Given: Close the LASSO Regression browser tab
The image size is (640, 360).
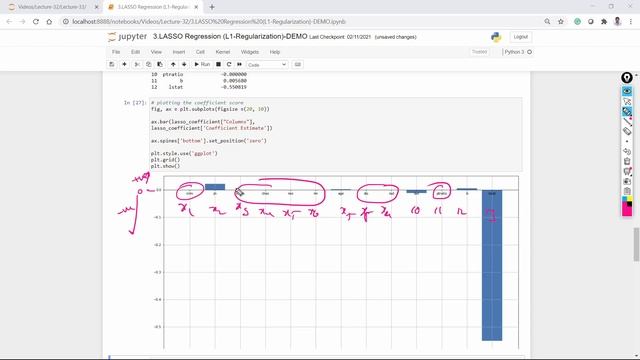Looking at the screenshot, I should (x=196, y=7).
